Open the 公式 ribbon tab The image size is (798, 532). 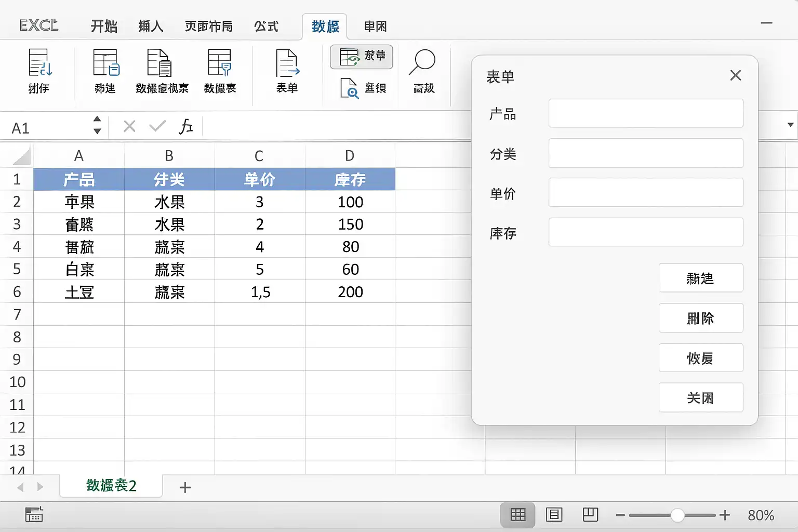pyautogui.click(x=266, y=26)
